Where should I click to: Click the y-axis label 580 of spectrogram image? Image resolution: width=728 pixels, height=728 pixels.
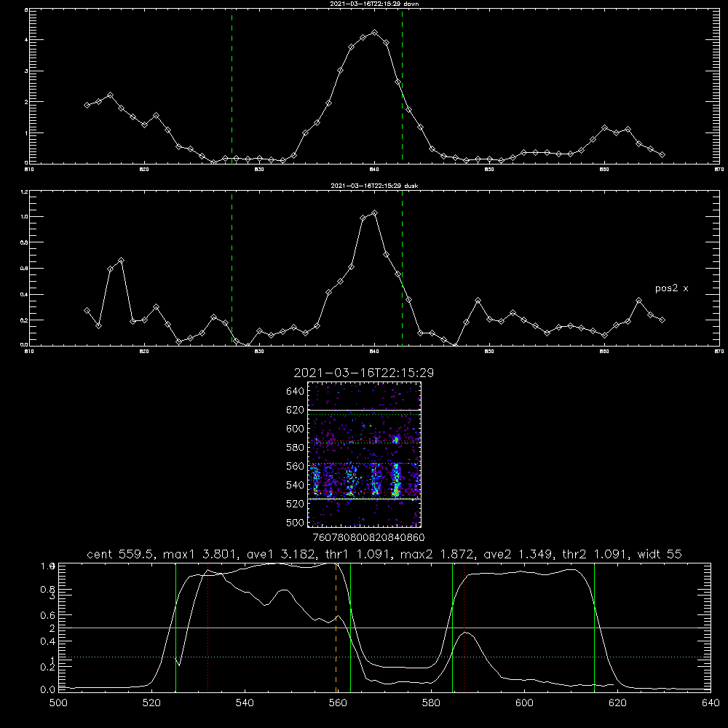(x=296, y=448)
